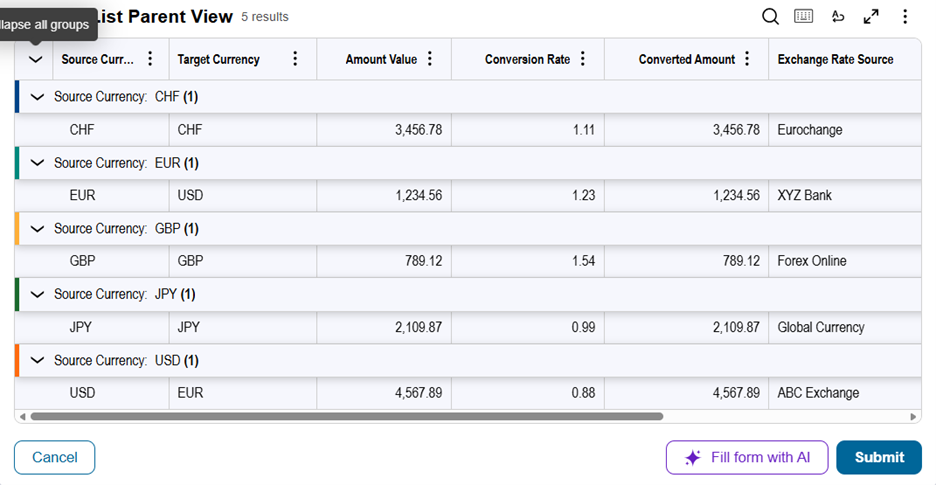Collapse the Source Currency GBP group

(x=38, y=229)
